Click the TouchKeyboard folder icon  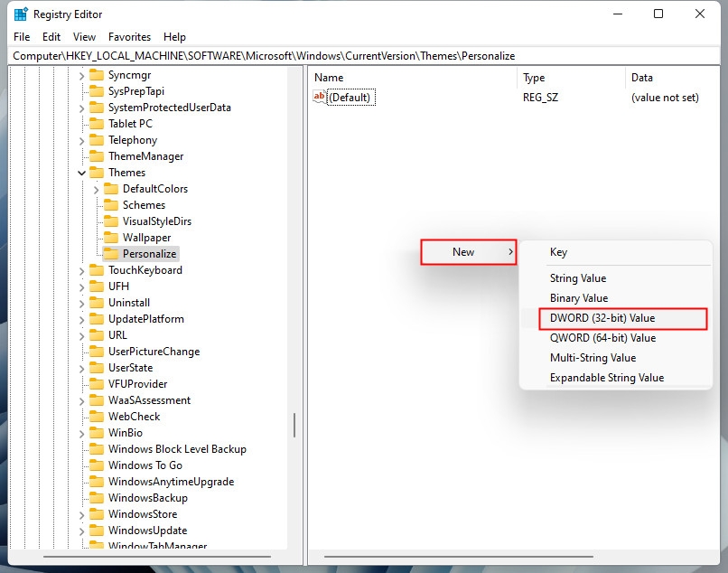[97, 270]
